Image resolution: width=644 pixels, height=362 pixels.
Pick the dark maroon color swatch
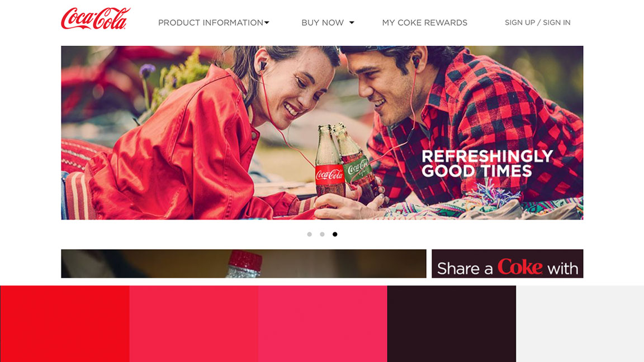[x=451, y=324]
